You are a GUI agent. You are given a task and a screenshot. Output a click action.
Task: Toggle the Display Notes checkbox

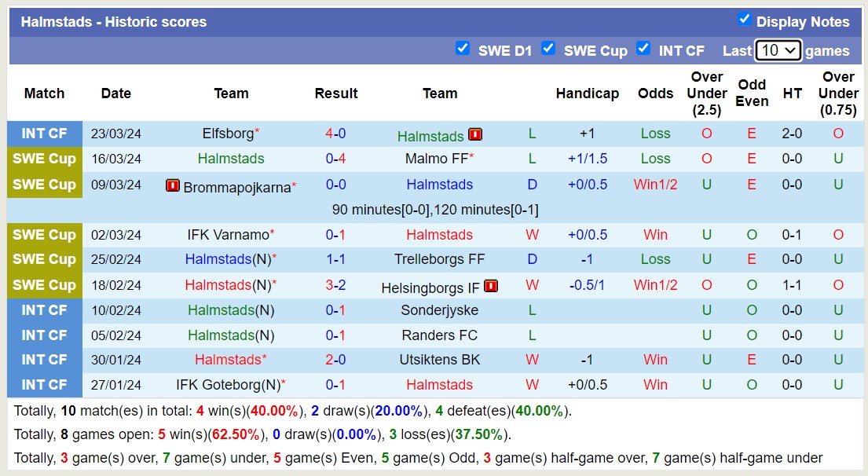[x=745, y=20]
